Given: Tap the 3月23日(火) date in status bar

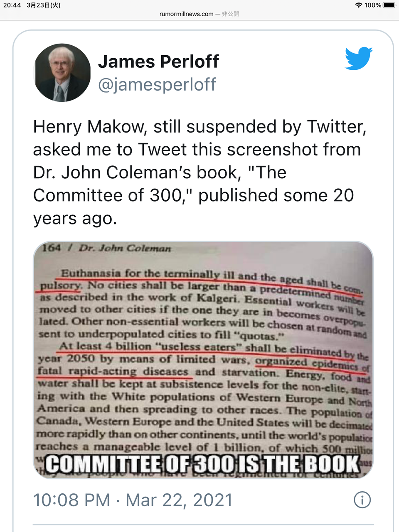Looking at the screenshot, I should tap(44, 5).
